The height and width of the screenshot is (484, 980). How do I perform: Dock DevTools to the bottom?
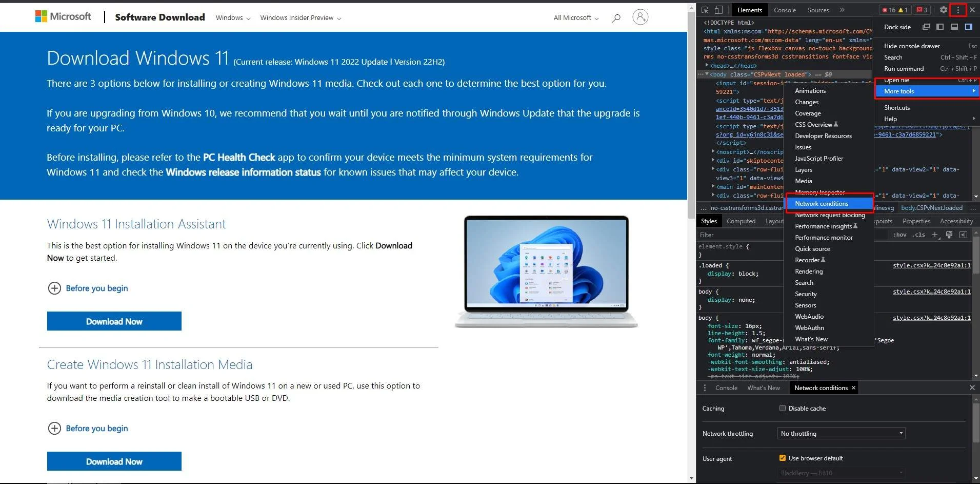click(954, 27)
